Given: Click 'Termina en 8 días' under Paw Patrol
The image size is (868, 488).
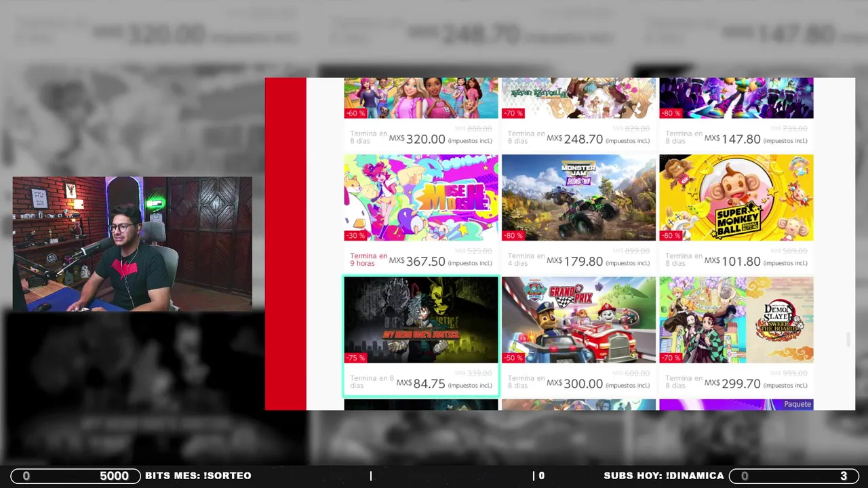Looking at the screenshot, I should click(526, 382).
